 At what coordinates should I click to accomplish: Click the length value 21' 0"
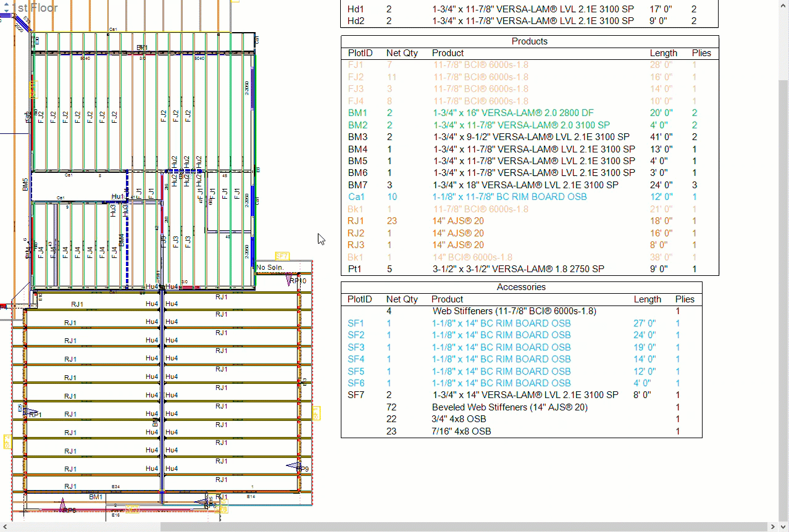coord(661,209)
